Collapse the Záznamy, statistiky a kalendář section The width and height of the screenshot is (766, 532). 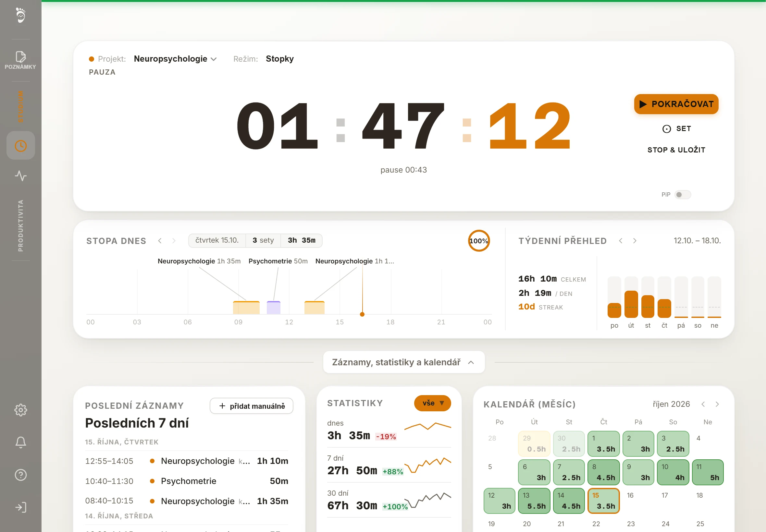(x=404, y=362)
